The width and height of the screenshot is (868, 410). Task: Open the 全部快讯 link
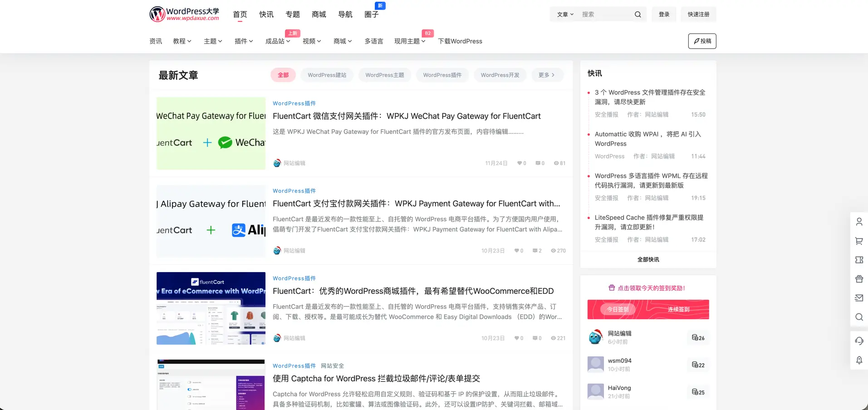(648, 259)
